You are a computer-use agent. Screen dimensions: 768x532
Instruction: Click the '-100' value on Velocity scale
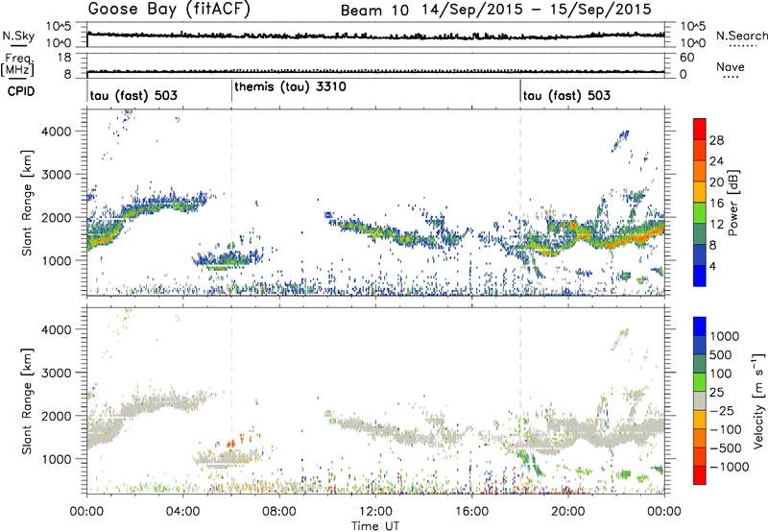point(725,429)
